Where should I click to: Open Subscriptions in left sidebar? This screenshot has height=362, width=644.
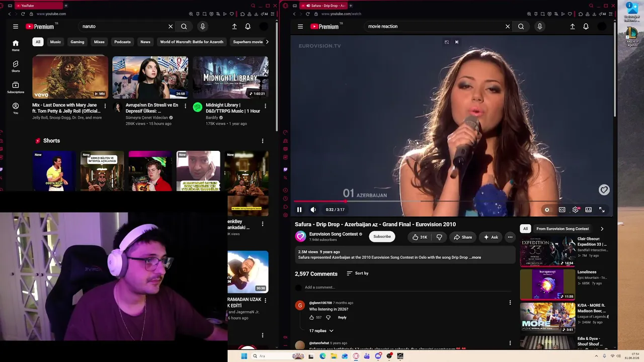16,87
